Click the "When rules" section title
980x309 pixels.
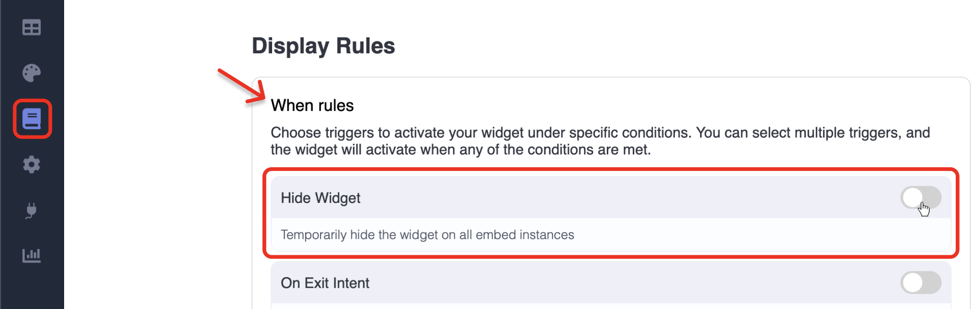[x=312, y=106]
